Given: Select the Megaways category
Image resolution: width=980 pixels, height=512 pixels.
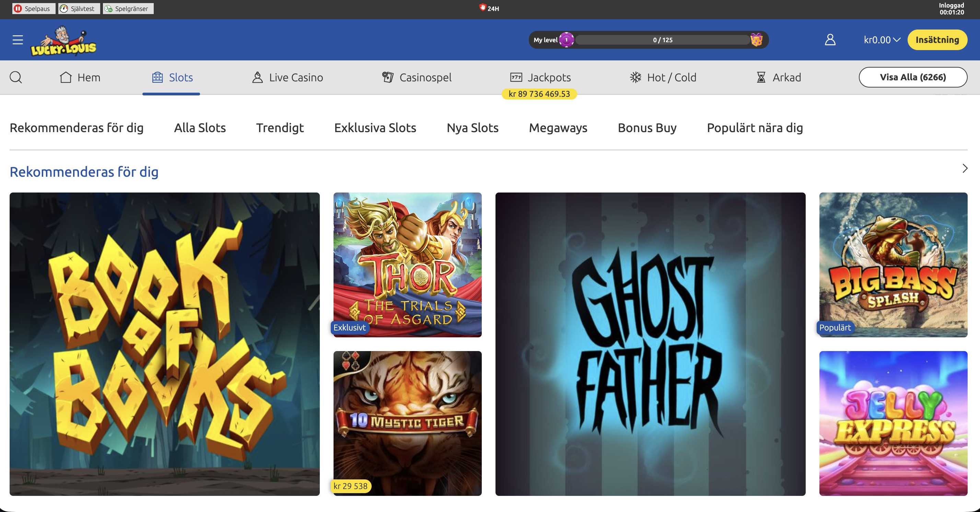Looking at the screenshot, I should (558, 128).
